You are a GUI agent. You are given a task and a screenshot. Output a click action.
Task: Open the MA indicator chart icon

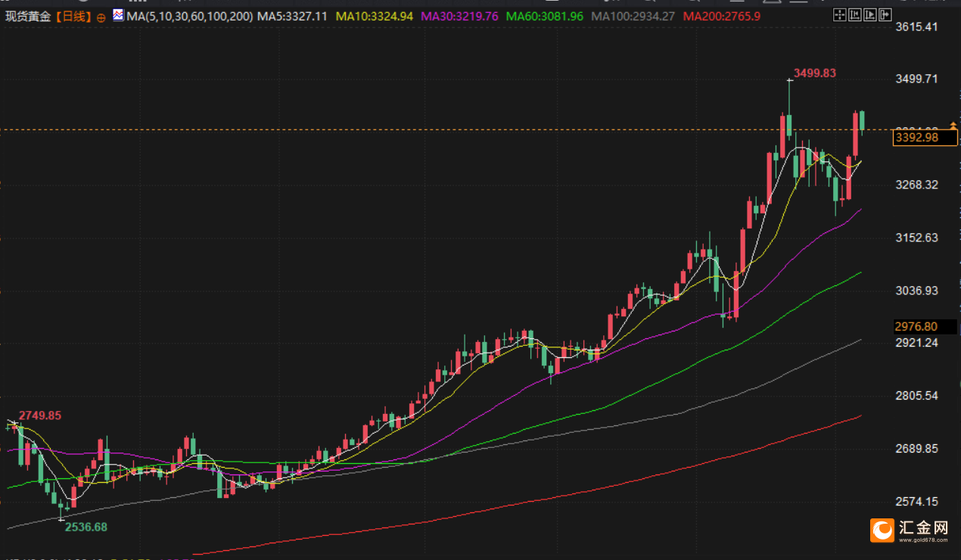118,14
